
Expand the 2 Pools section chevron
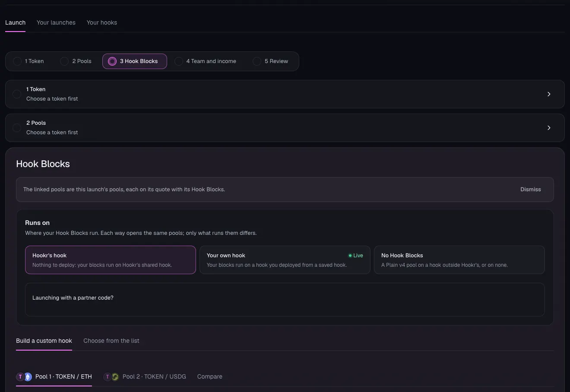pos(549,128)
